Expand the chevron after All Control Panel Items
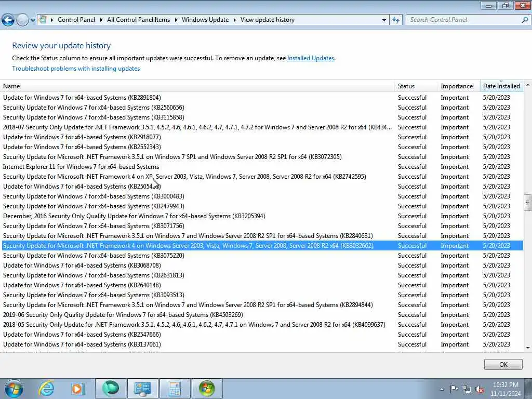This screenshot has height=399, width=532. coord(176,20)
